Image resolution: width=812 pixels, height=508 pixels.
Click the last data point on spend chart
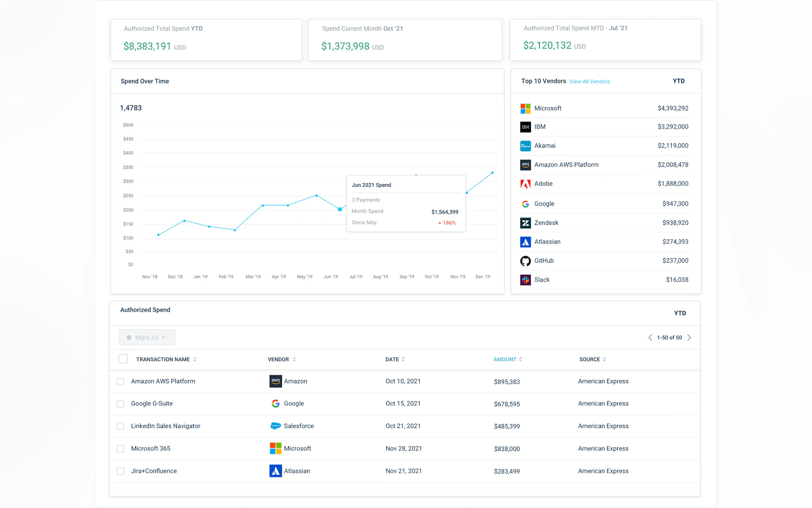click(492, 173)
